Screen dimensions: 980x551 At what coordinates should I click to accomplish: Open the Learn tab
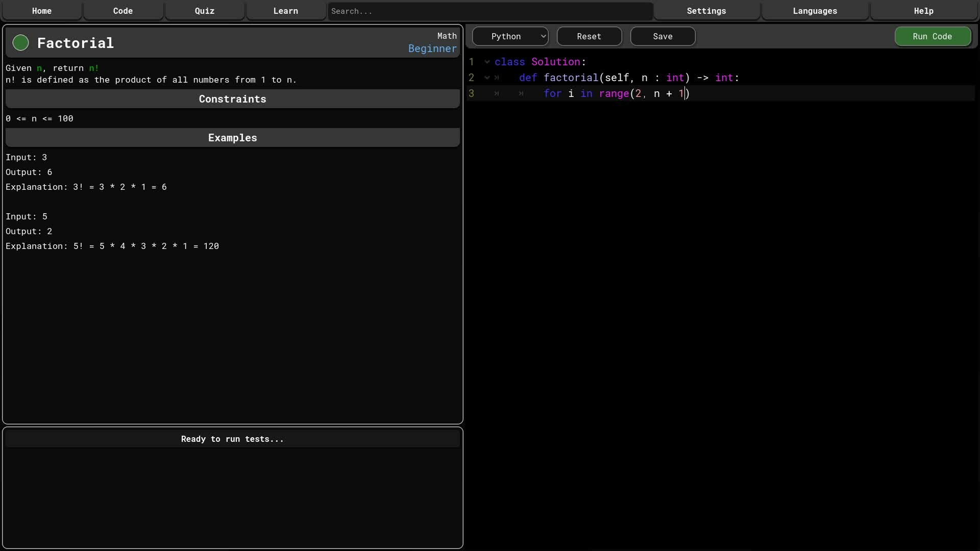[x=286, y=11]
